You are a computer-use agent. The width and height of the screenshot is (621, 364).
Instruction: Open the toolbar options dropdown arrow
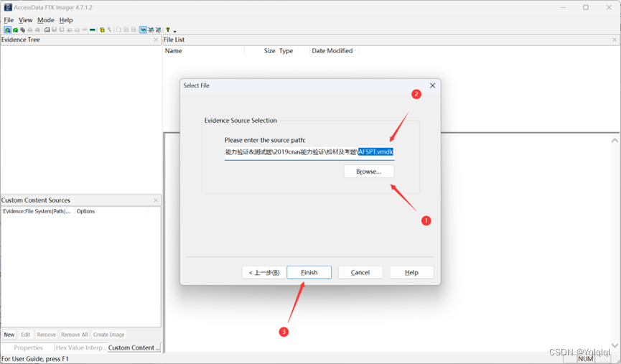tap(174, 32)
